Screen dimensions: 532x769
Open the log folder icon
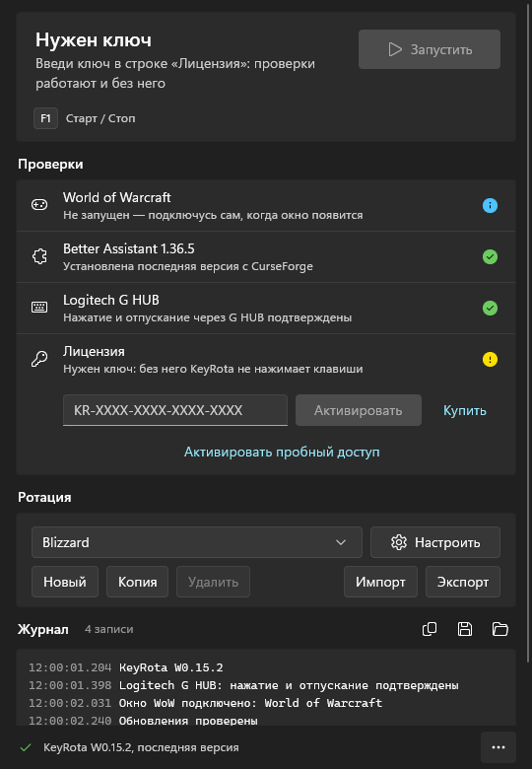pos(500,629)
